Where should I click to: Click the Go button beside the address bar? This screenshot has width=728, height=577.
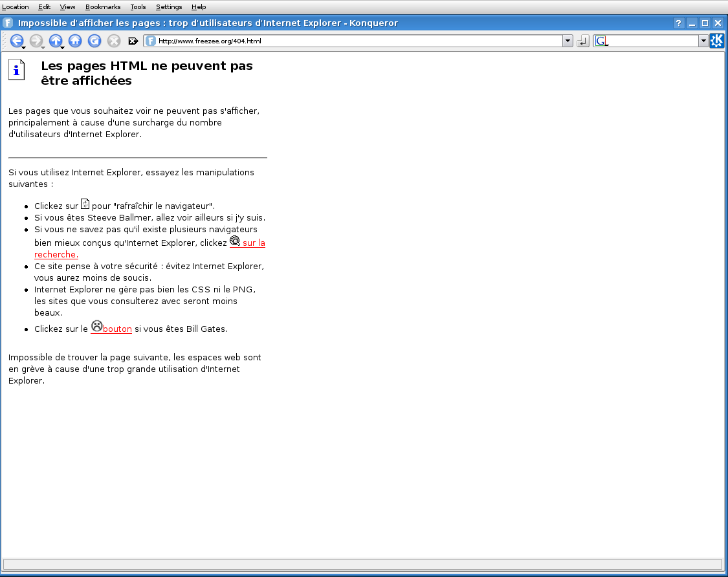pos(582,41)
